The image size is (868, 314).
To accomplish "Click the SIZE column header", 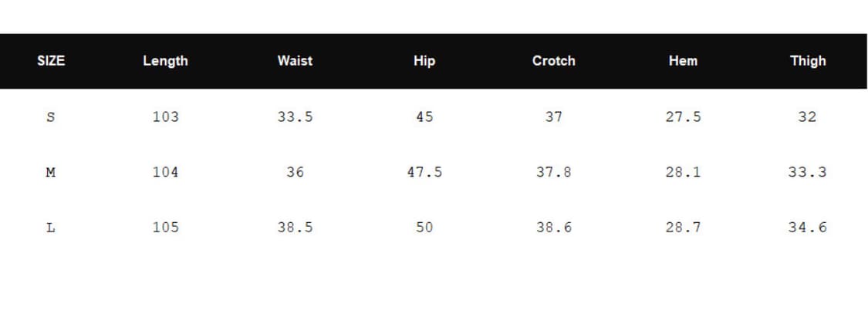I will [51, 61].
